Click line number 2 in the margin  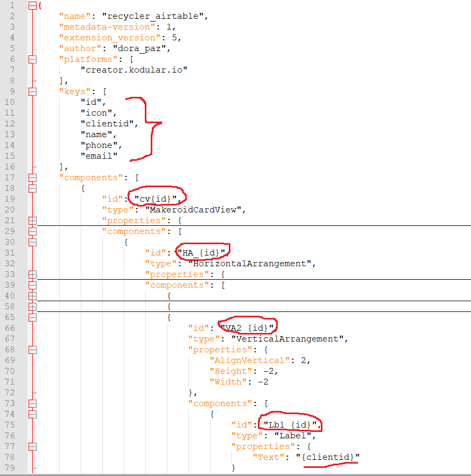click(12, 16)
